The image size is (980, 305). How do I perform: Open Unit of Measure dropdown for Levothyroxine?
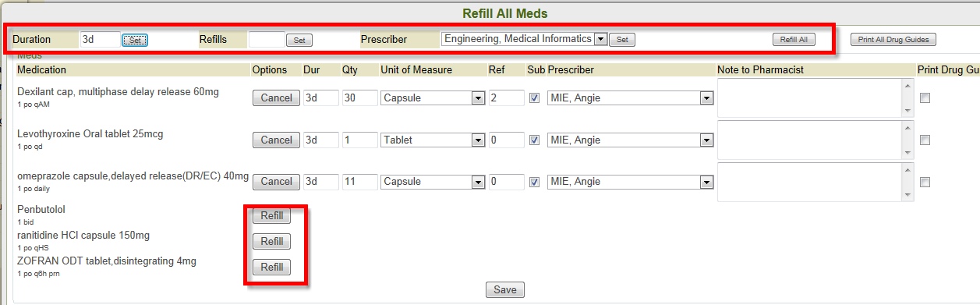(433, 140)
